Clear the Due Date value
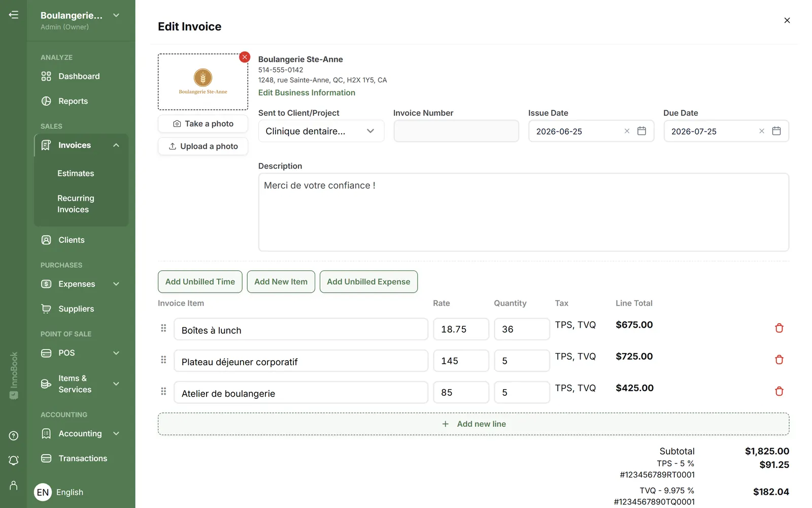Screen dimensions: 812x508 click(x=761, y=131)
